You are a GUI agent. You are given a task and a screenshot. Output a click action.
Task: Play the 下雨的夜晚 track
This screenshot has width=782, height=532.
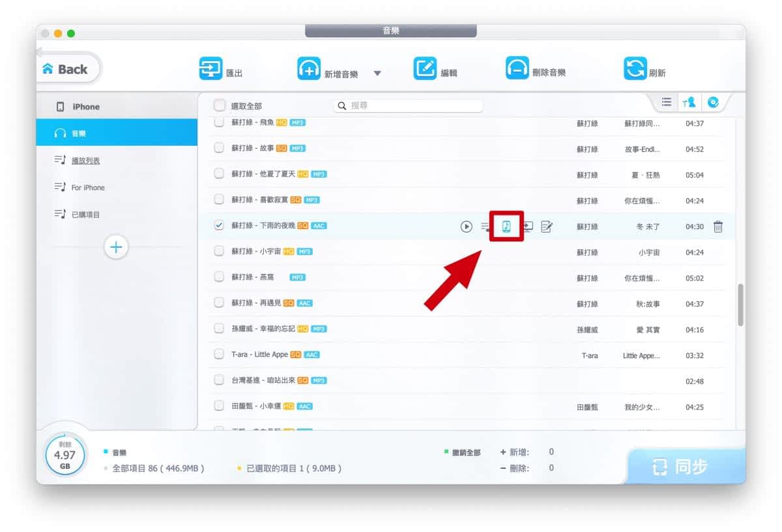466,227
